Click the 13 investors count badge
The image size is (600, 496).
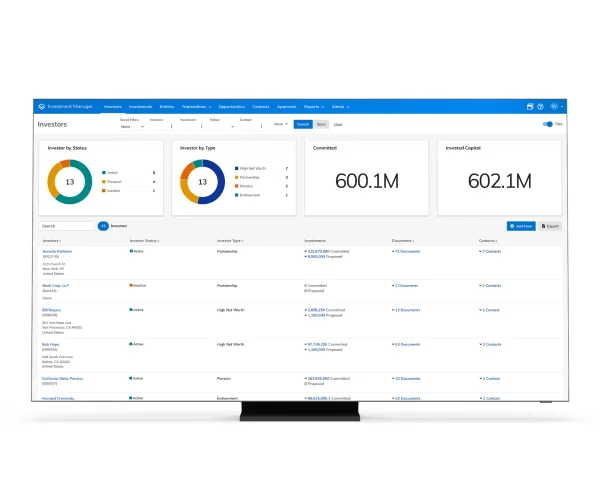point(103,226)
